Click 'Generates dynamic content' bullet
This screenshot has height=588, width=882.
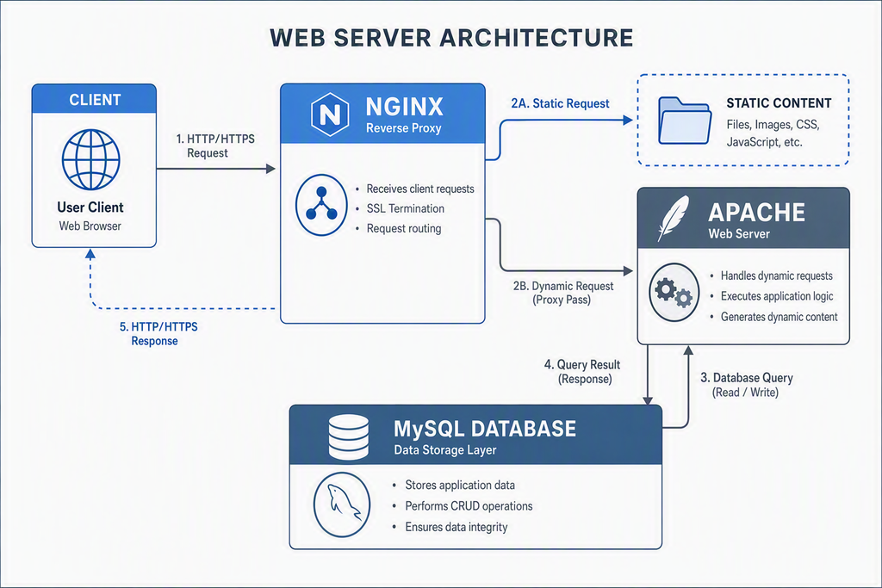tap(779, 317)
